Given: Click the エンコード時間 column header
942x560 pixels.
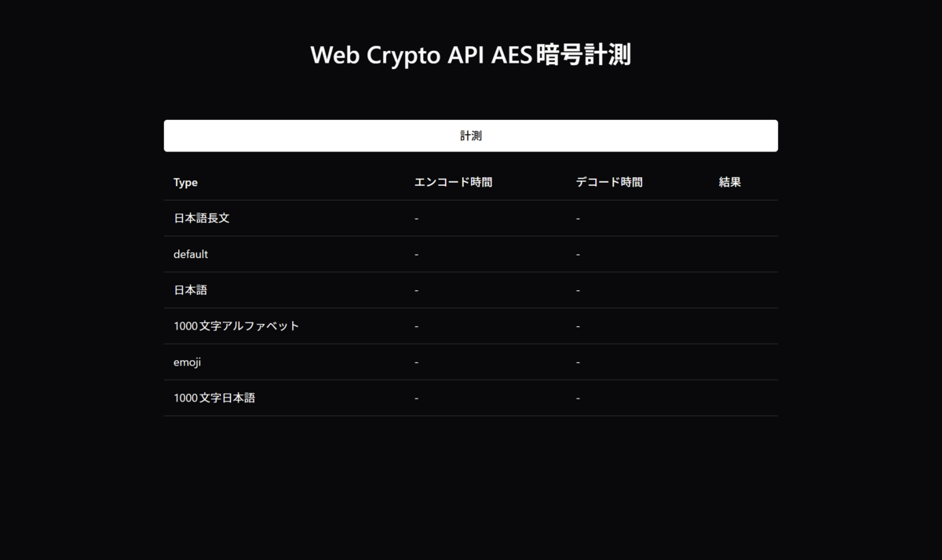Looking at the screenshot, I should coord(454,182).
